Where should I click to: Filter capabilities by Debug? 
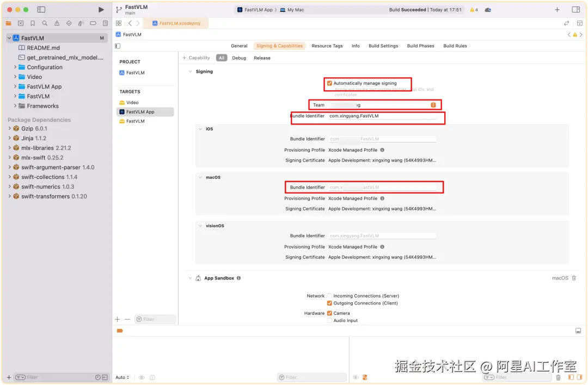pos(239,58)
